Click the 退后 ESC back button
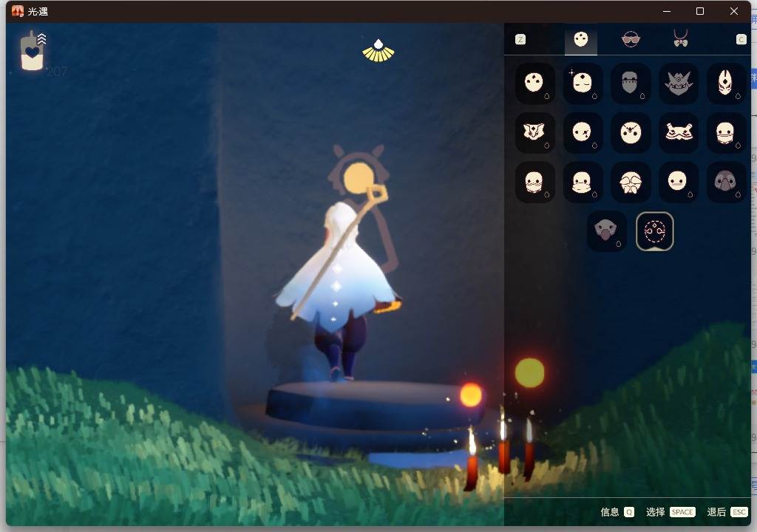This screenshot has width=757, height=532. pyautogui.click(x=727, y=512)
